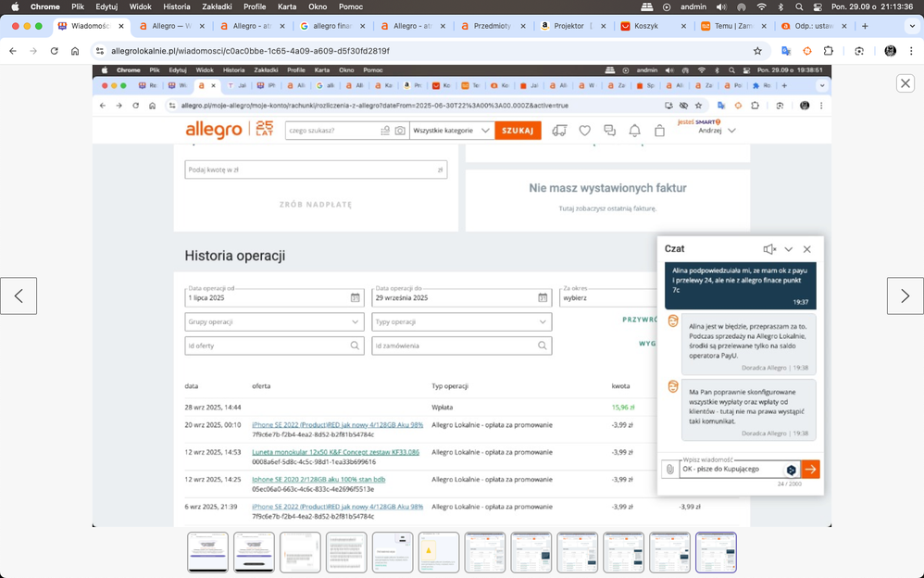Open the Google Translate extension icon

click(x=785, y=51)
